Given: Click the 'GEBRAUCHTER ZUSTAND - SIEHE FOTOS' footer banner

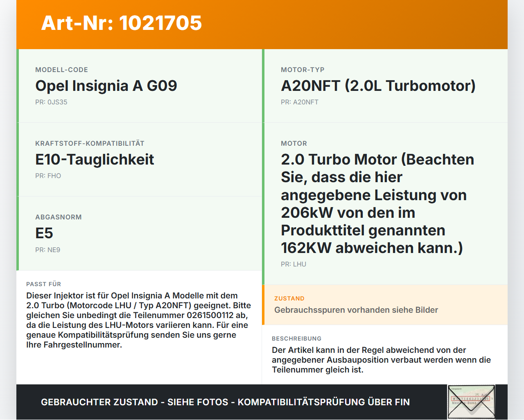Looking at the screenshot, I should (225, 402).
